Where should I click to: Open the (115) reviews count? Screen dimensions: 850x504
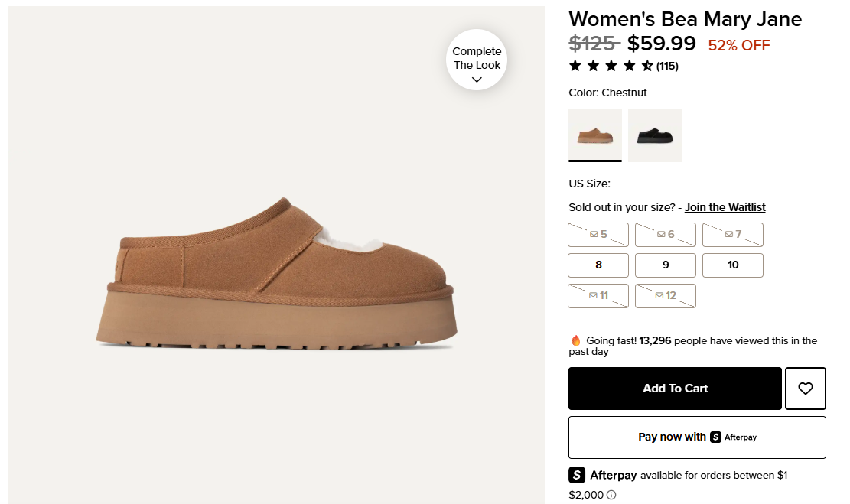[x=667, y=66]
